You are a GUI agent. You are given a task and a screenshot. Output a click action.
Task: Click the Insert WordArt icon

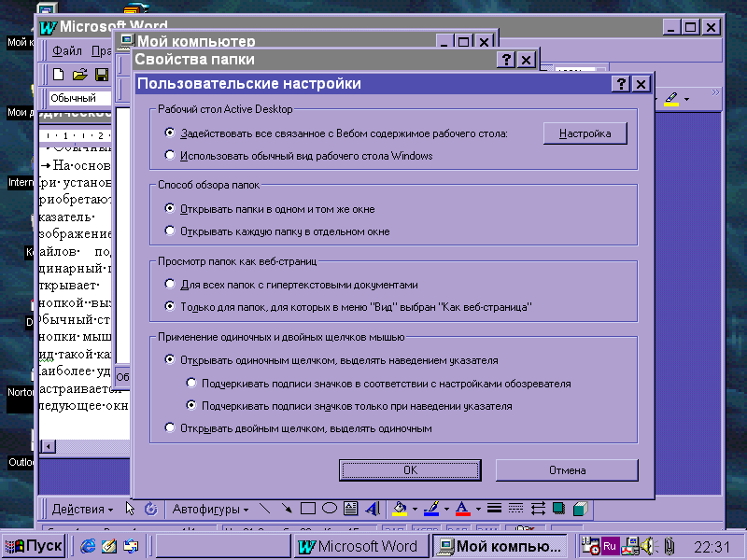(373, 509)
